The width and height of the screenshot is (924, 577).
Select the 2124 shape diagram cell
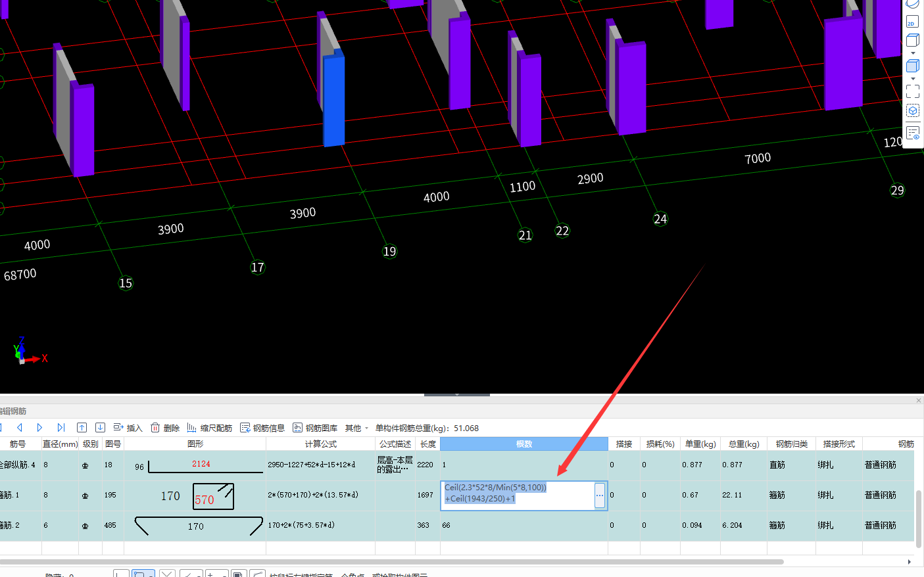195,465
